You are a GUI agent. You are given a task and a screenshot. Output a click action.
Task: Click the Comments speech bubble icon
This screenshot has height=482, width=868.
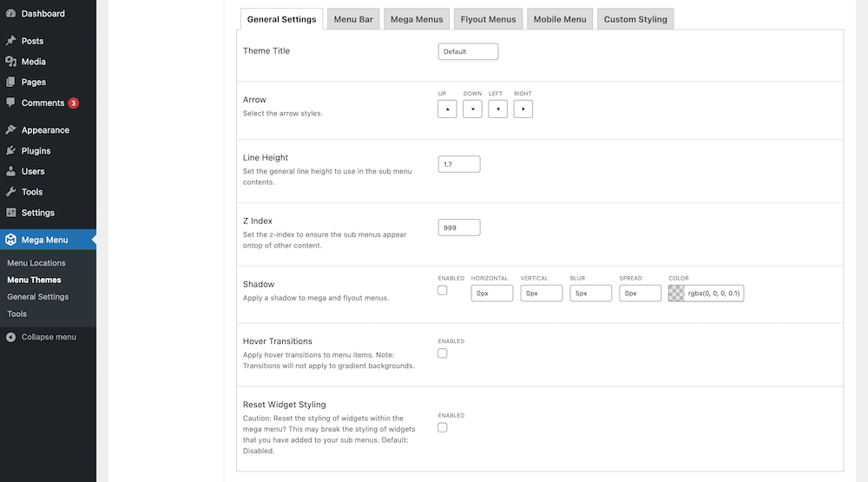pos(10,102)
